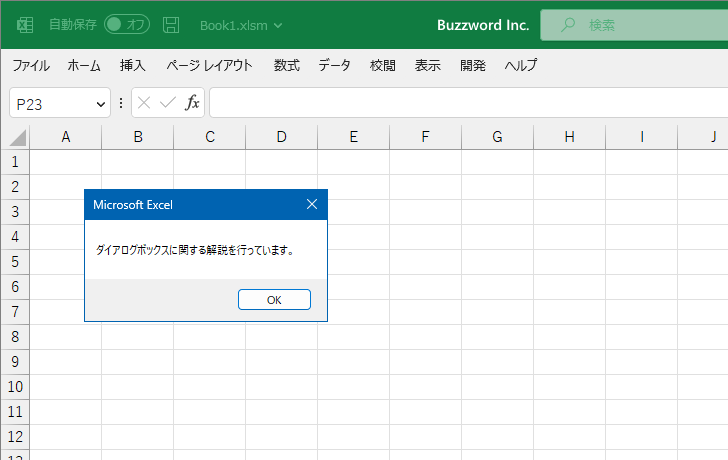Open the ページ レイアウト tab
Screen dimensions: 728x460
pos(209,65)
